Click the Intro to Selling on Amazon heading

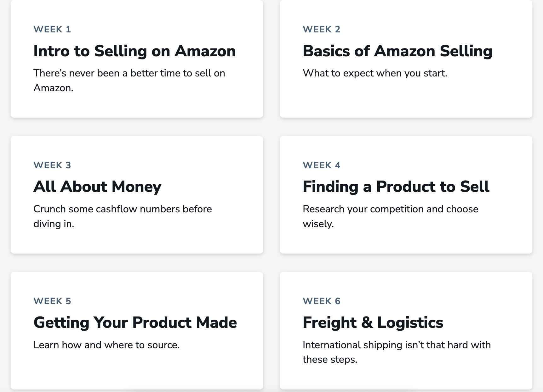pyautogui.click(x=134, y=51)
